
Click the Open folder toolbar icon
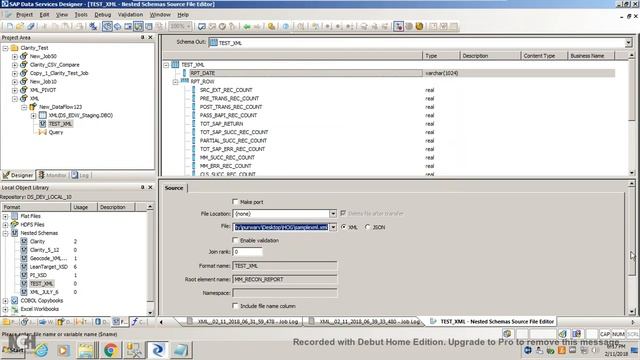click(20, 27)
